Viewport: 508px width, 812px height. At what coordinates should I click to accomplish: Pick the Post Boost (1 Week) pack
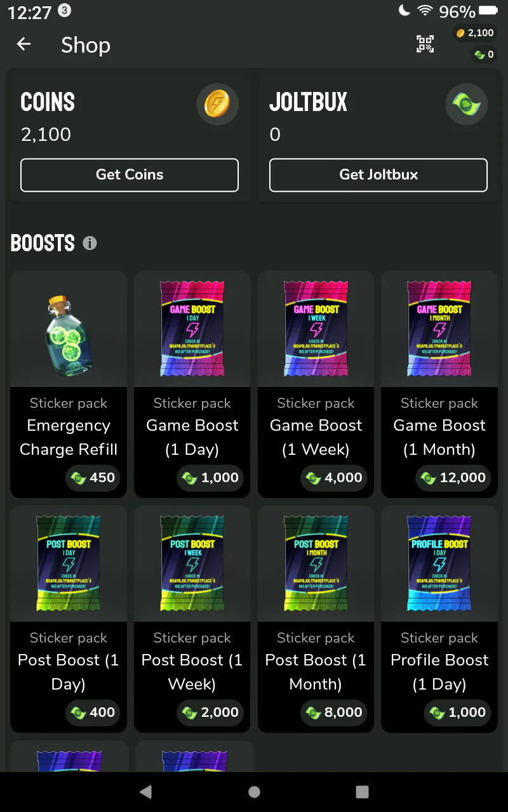pos(192,619)
